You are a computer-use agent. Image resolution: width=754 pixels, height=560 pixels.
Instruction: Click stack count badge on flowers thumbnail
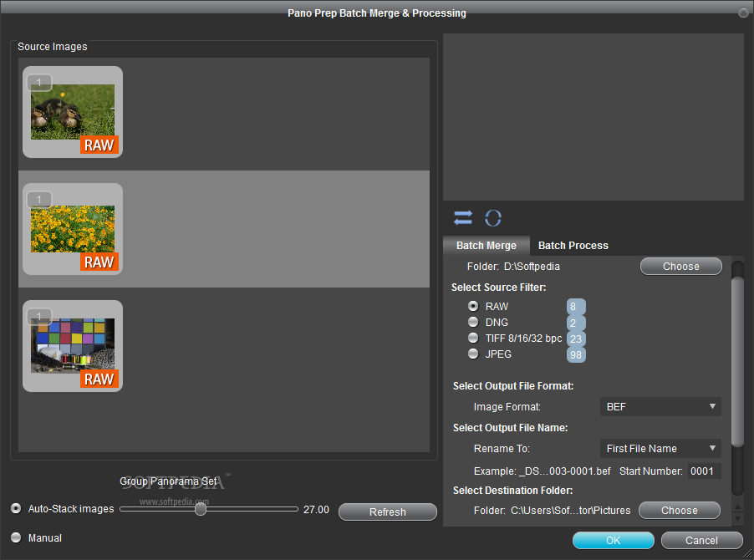(39, 199)
